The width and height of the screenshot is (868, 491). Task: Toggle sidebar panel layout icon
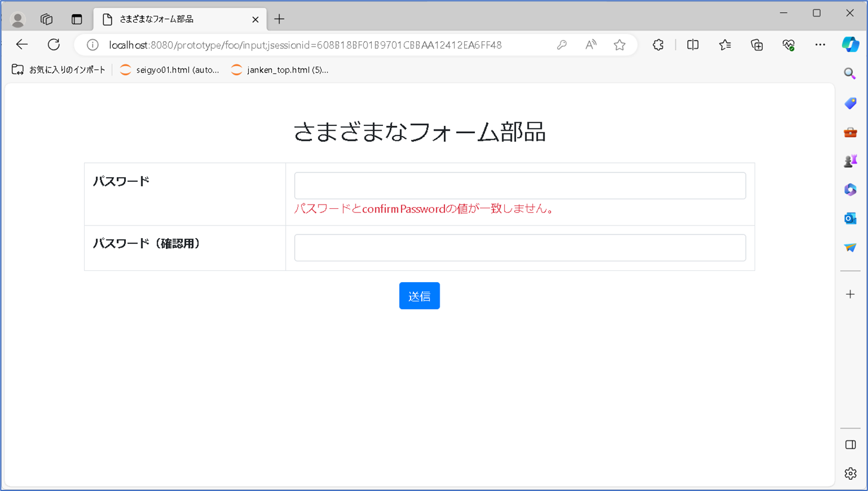850,445
